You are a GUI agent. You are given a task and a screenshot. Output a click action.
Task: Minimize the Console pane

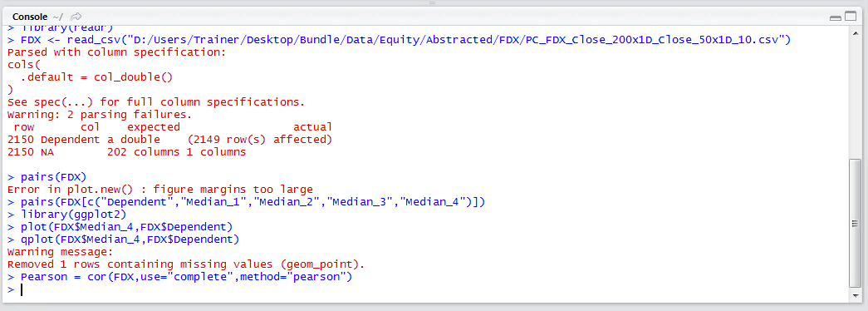(x=836, y=17)
